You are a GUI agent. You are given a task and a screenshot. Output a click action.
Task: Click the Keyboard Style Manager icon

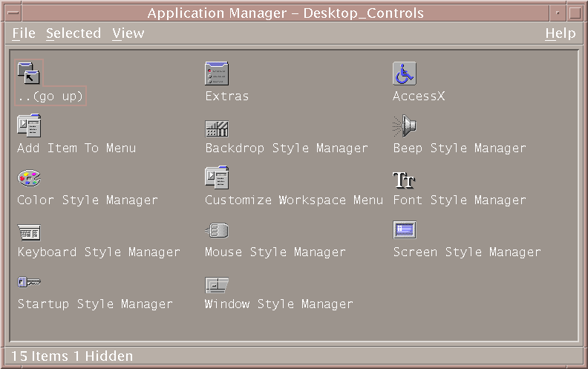point(29,232)
